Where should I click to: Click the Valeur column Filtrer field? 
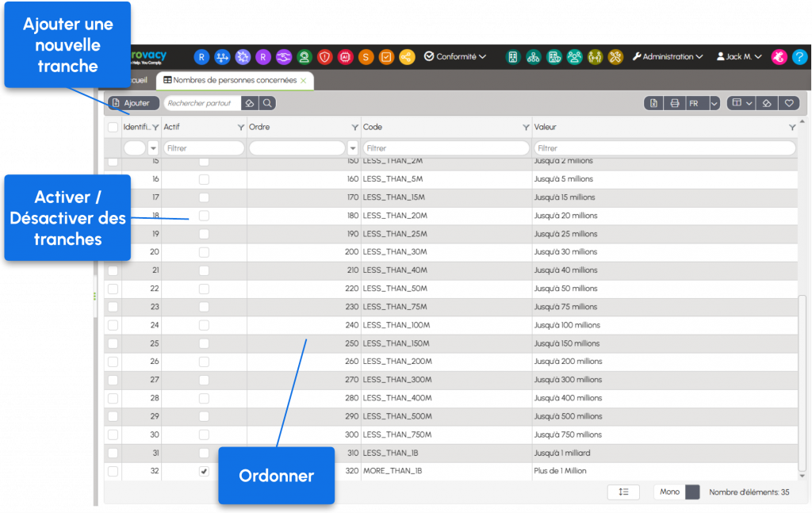[x=665, y=148]
